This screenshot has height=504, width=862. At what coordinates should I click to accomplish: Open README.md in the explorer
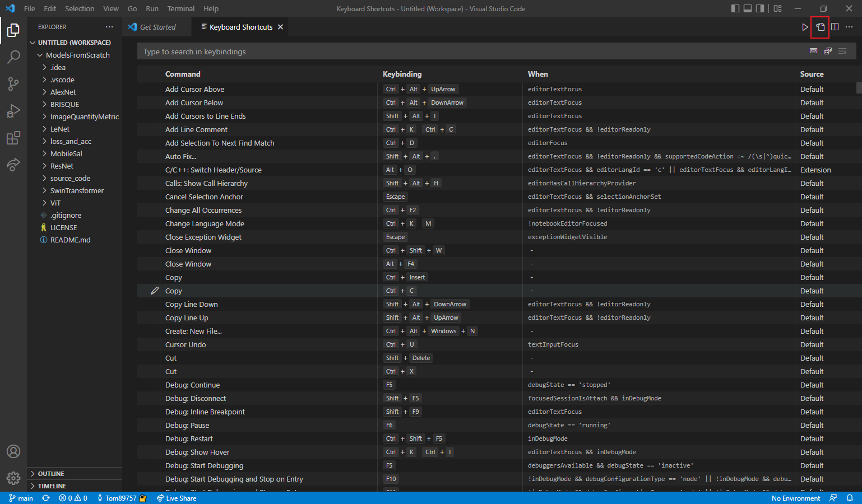75,240
